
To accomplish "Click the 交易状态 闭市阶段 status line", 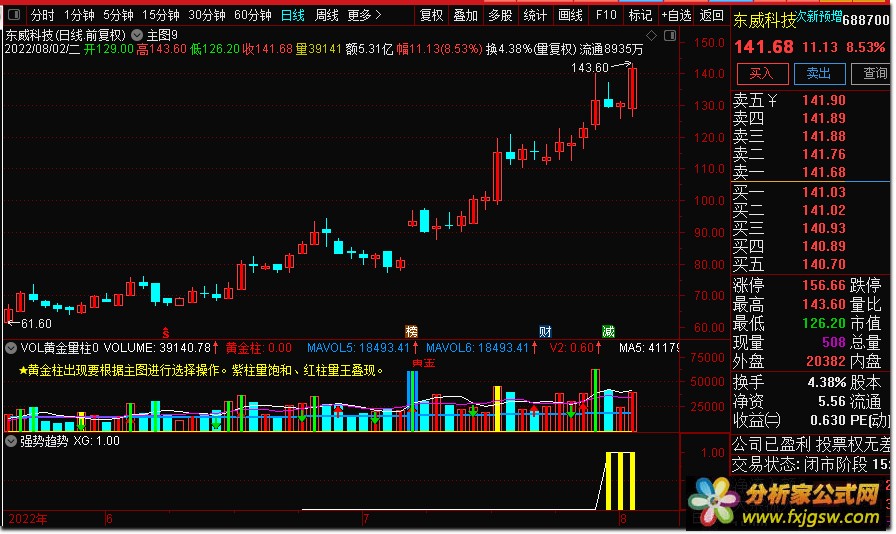I will pos(810,464).
